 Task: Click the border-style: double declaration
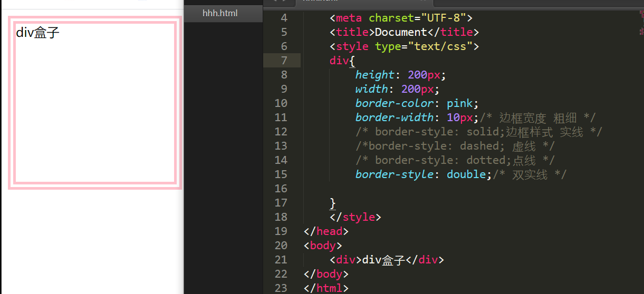[x=424, y=174]
